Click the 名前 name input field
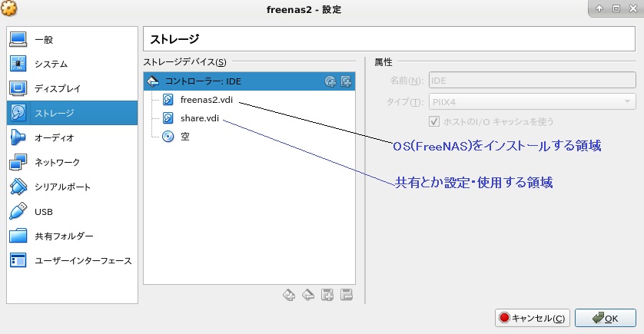644x334 pixels. coord(533,81)
